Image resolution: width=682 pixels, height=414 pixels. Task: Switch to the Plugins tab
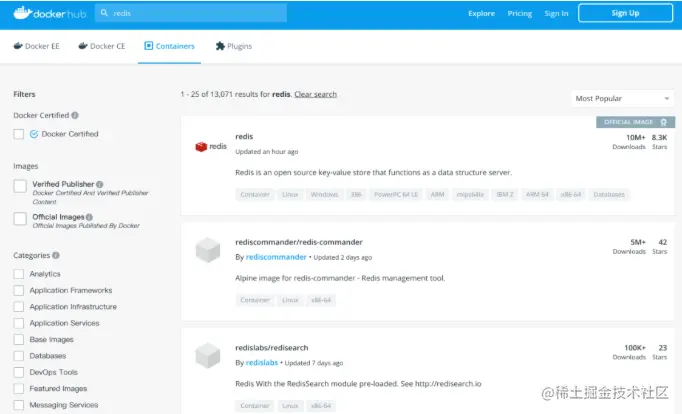click(x=234, y=46)
